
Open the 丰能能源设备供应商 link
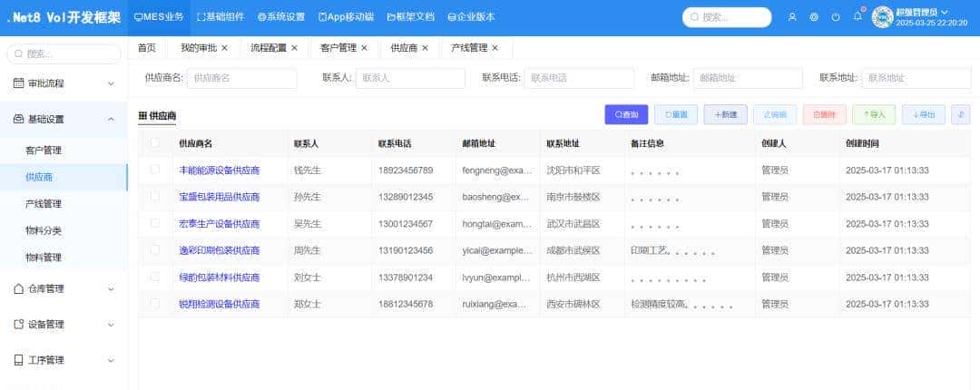tap(220, 170)
